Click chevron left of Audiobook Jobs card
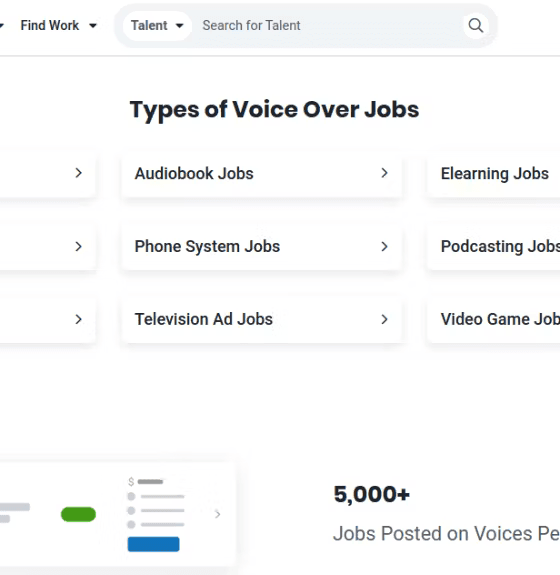560x575 pixels. pos(78,173)
